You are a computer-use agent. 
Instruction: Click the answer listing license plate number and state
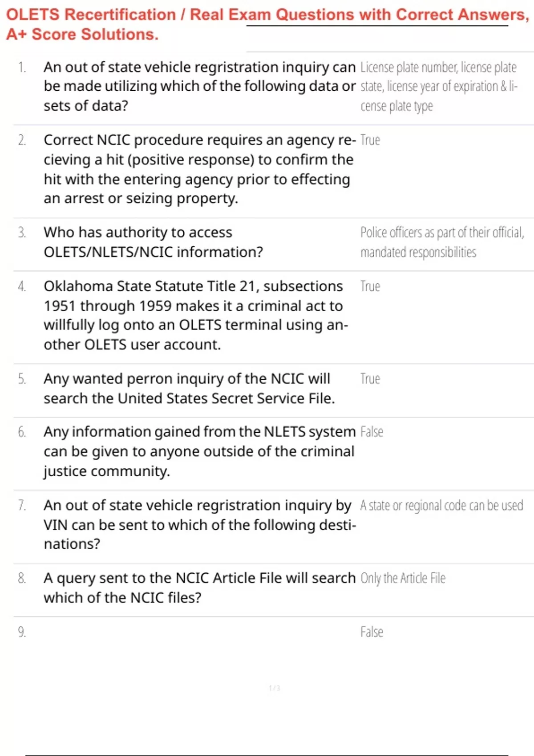[x=438, y=86]
